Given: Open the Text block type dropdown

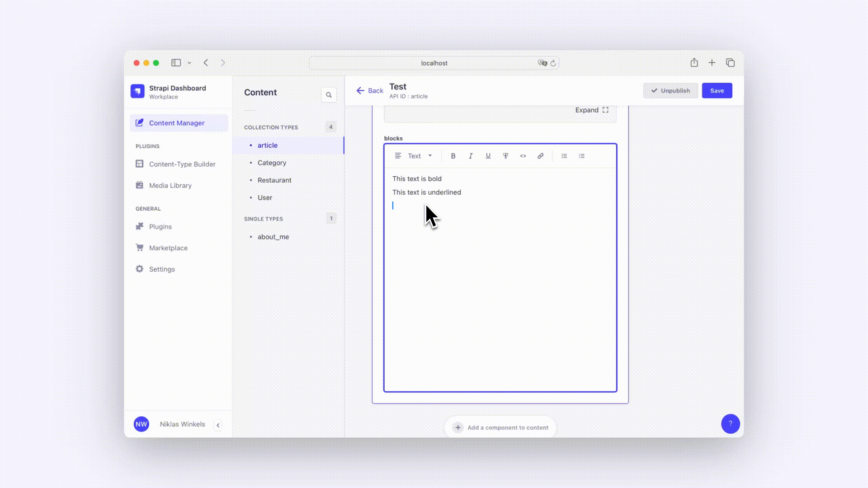Looking at the screenshot, I should click(x=414, y=156).
